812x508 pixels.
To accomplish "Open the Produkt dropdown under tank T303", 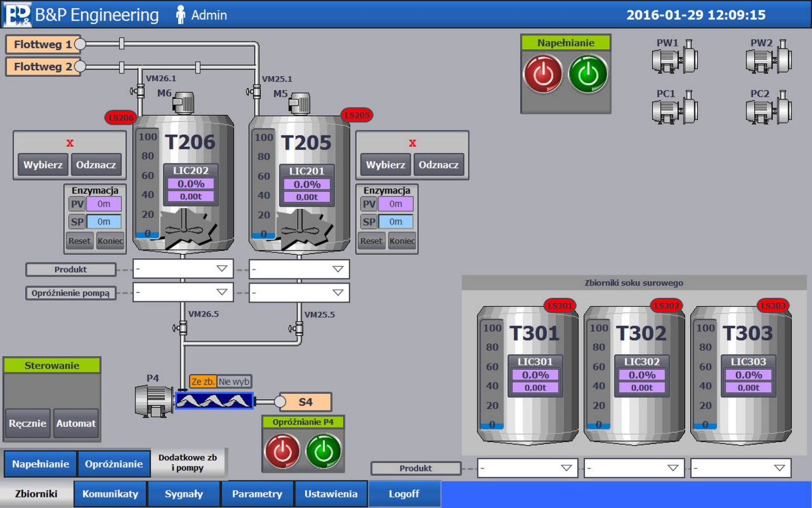I will pos(740,468).
